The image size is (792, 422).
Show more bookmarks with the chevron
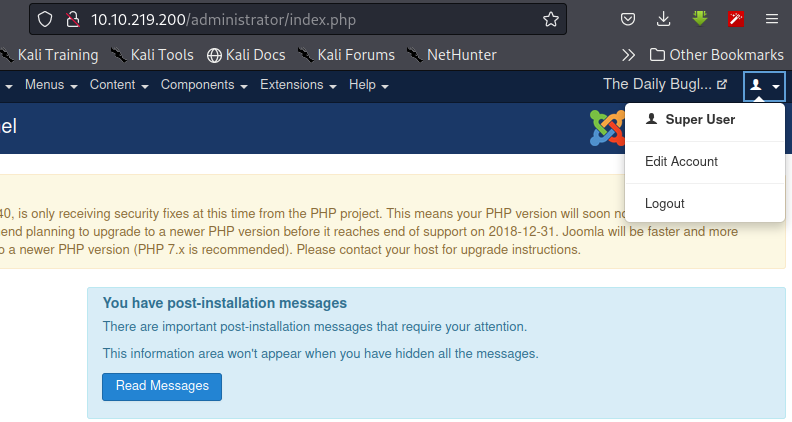pyautogui.click(x=628, y=55)
